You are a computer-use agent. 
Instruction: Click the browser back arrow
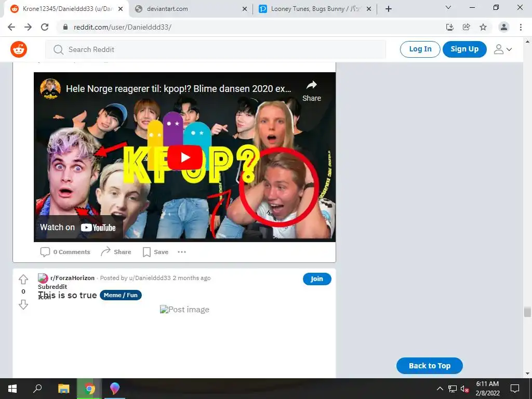11,27
